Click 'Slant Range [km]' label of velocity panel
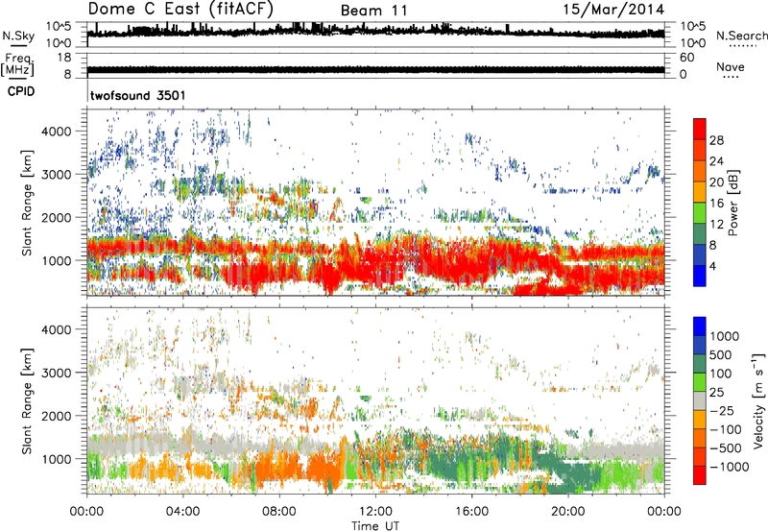 27,401
